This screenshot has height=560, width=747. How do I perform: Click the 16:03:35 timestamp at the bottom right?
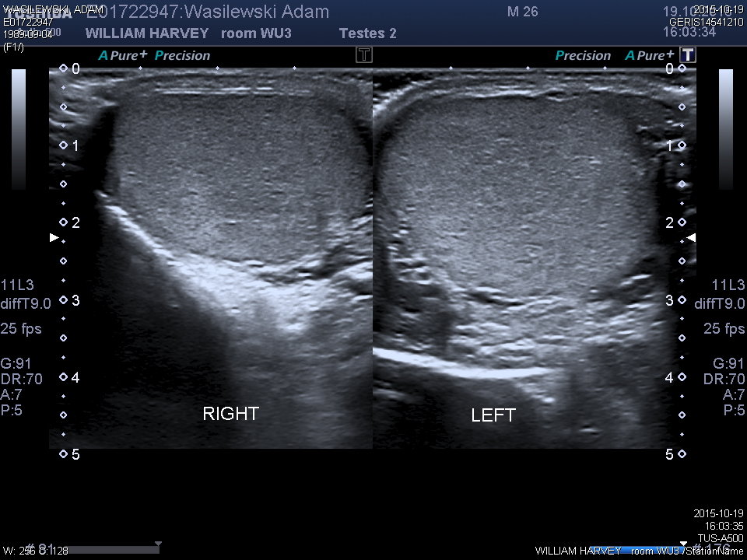tap(724, 526)
